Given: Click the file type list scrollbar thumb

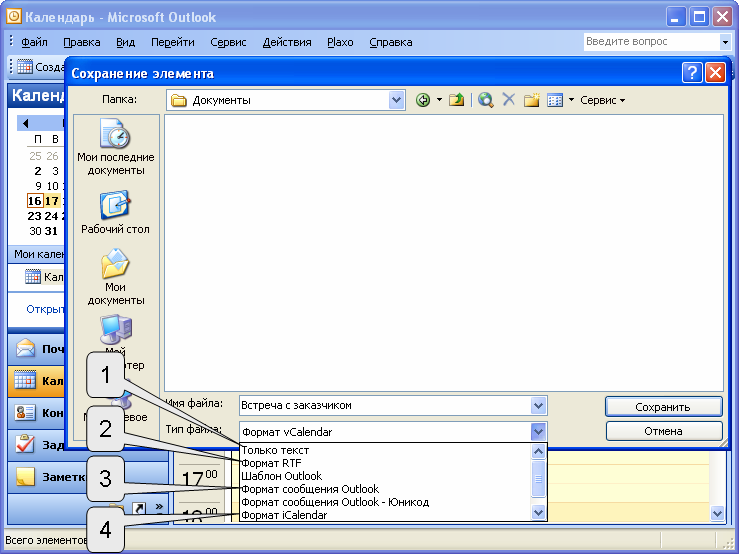Looking at the screenshot, I should point(538,479).
